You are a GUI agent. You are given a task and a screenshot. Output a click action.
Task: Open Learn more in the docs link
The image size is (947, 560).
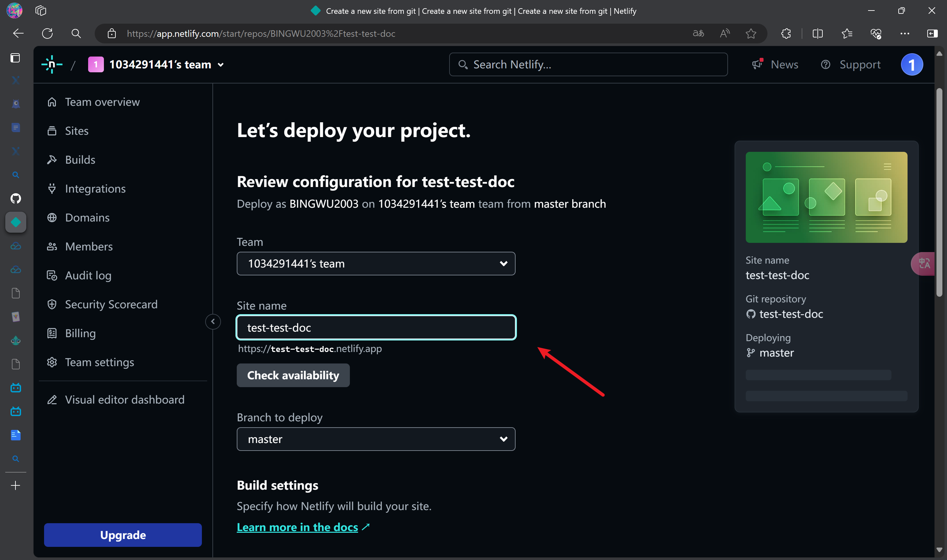tap(297, 527)
